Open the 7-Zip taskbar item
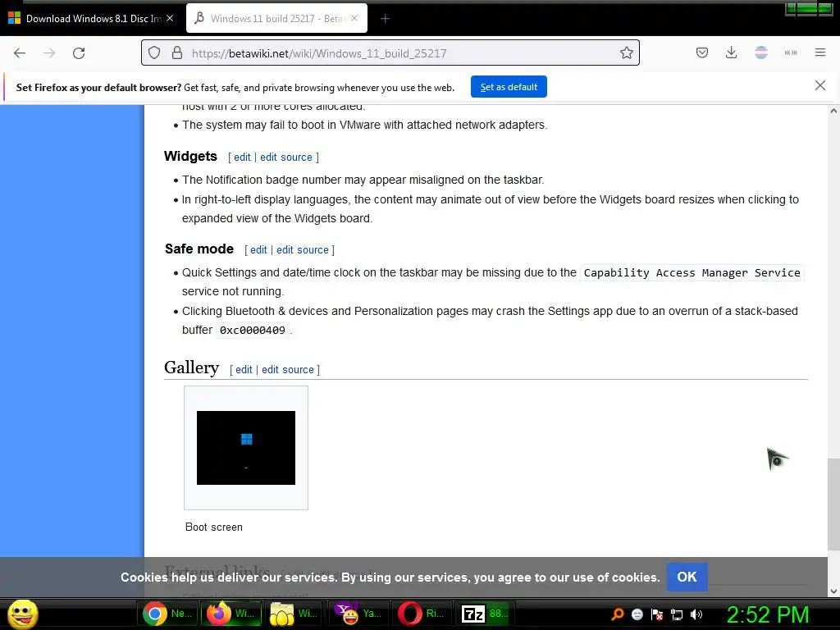840x630 pixels. pyautogui.click(x=485, y=614)
